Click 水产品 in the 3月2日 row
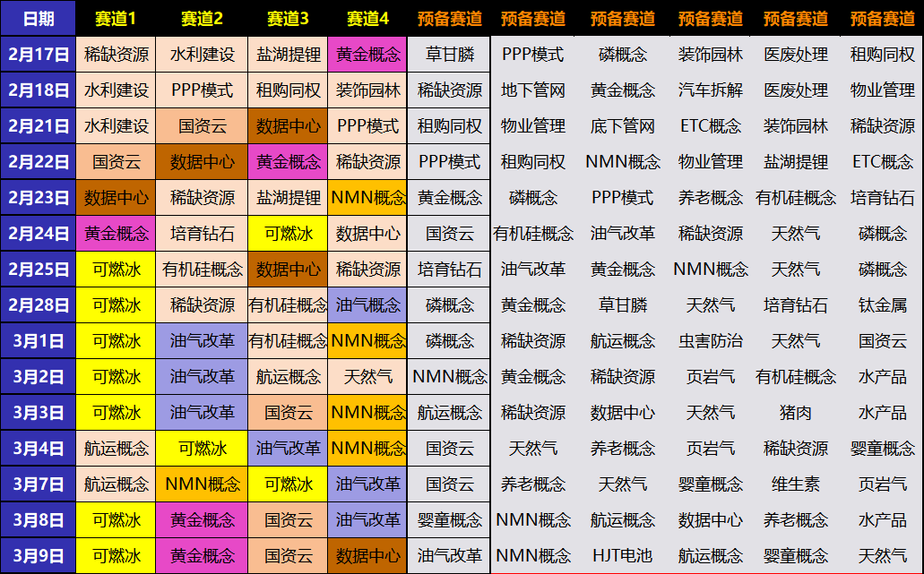Screen dimensions: 924x574 [882, 377]
